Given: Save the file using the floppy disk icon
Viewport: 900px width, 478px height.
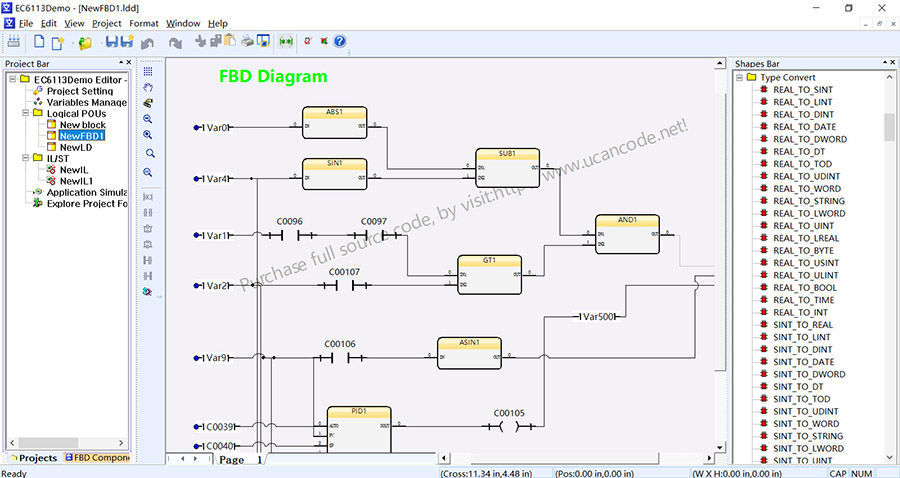Looking at the screenshot, I should (111, 41).
